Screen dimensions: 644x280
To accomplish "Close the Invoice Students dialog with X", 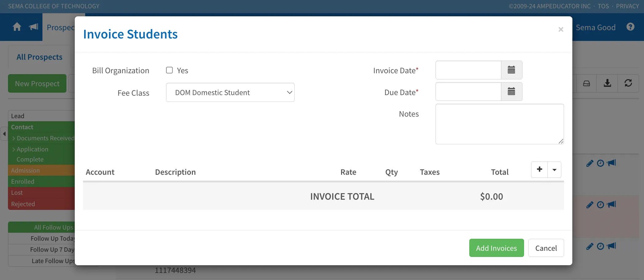I will pos(561,30).
